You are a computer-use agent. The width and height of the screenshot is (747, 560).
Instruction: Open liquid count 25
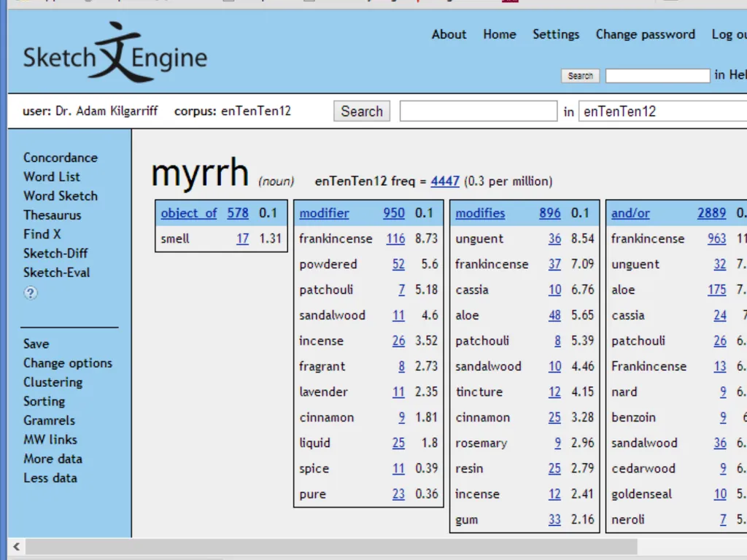(x=398, y=443)
